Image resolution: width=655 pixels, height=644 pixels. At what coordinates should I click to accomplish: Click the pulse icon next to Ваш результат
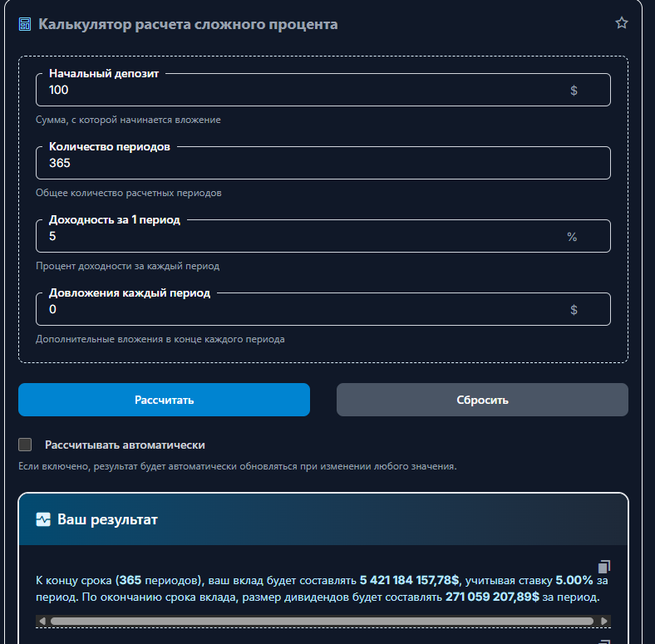pos(43,519)
